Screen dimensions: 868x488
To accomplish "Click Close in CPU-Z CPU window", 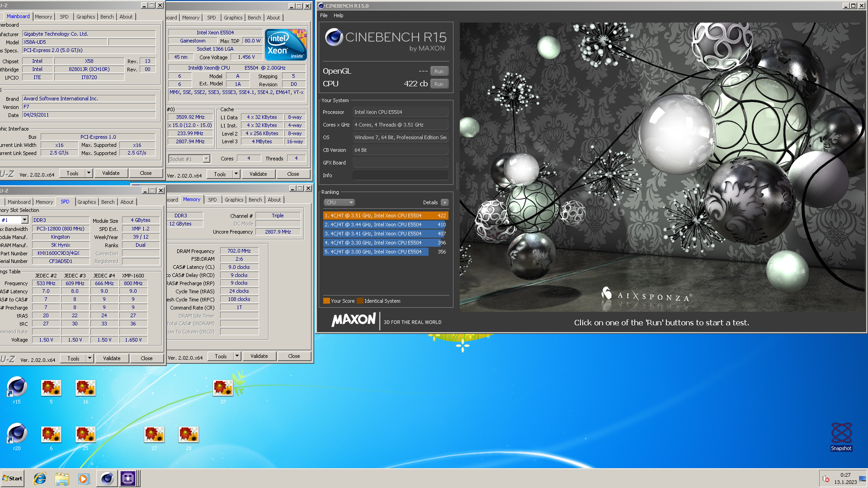I will coord(293,174).
